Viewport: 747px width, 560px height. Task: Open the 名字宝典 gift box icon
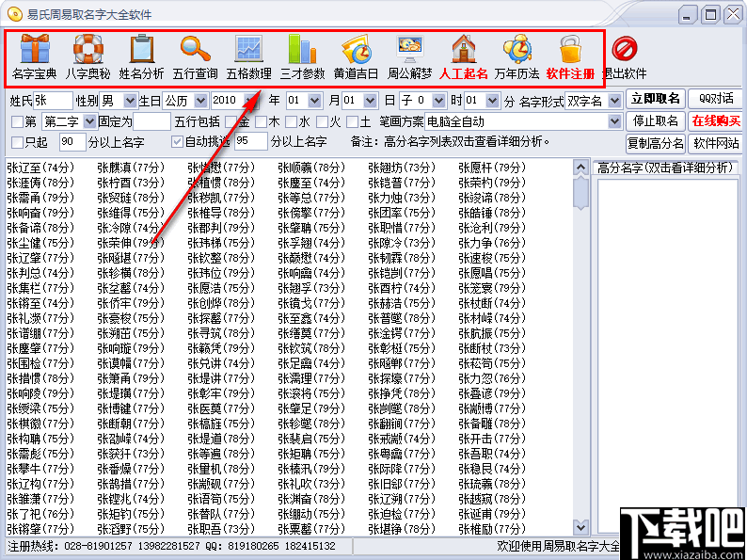pyautogui.click(x=34, y=49)
